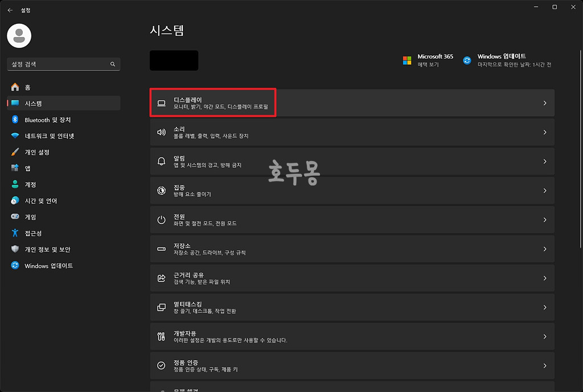Viewport: 583px width, 392px height.
Task: Open the 저장소 settings label
Action: (182, 246)
